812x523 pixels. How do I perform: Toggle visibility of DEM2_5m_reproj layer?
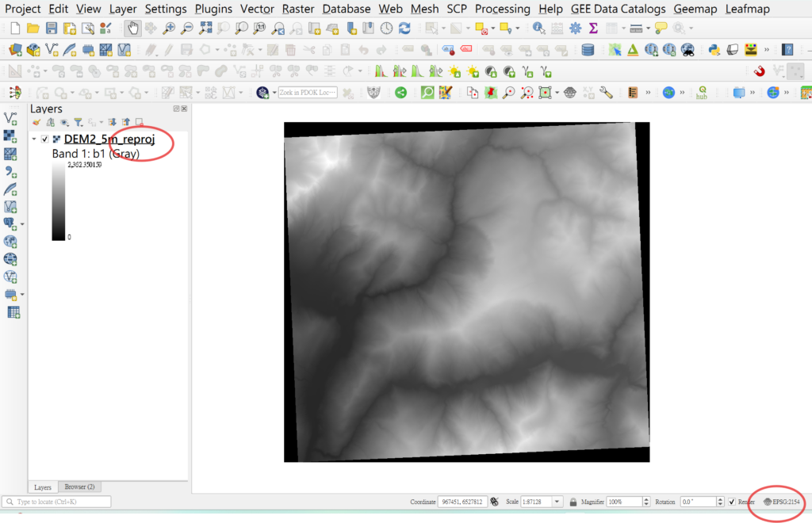pyautogui.click(x=44, y=139)
